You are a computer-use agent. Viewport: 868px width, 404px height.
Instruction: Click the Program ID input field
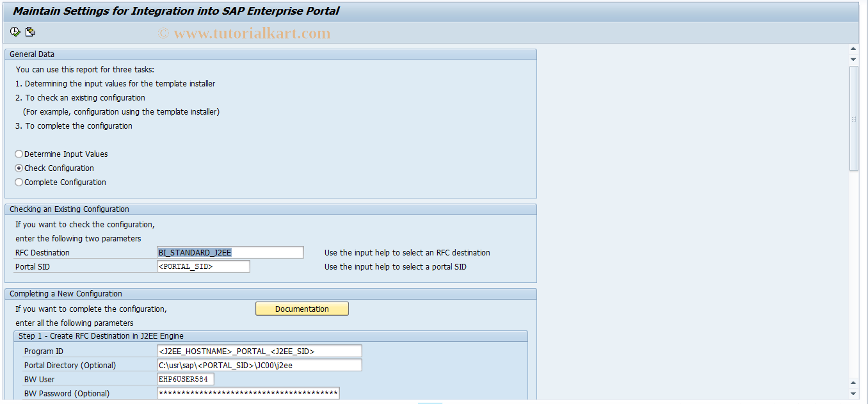(259, 351)
